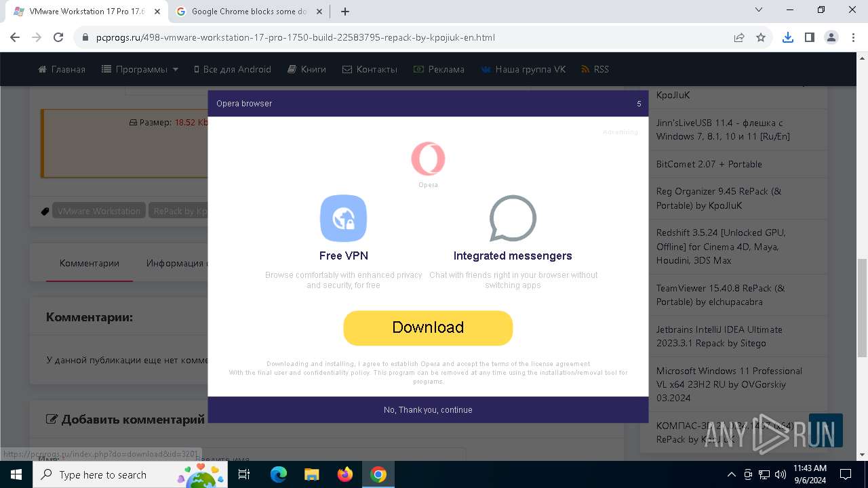Click No, Thank you, continue
Viewport: 868px width, 488px height.
click(428, 410)
